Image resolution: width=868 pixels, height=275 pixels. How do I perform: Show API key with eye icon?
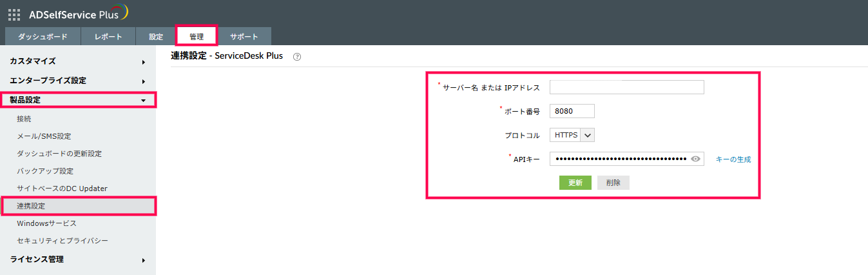[695, 159]
